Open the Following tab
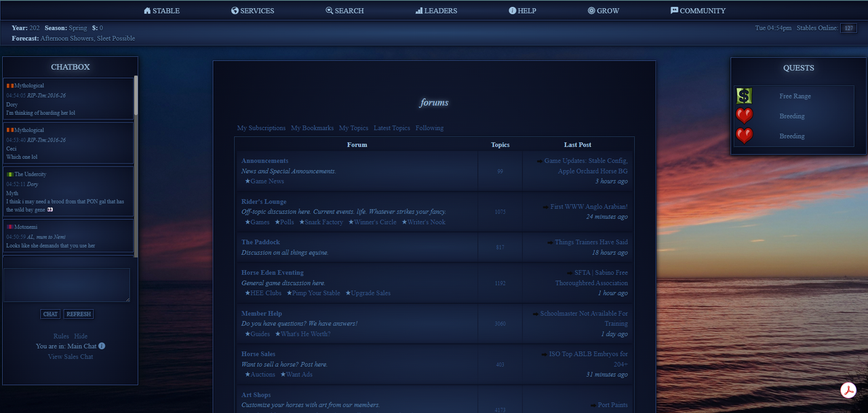868x413 pixels. 429,128
